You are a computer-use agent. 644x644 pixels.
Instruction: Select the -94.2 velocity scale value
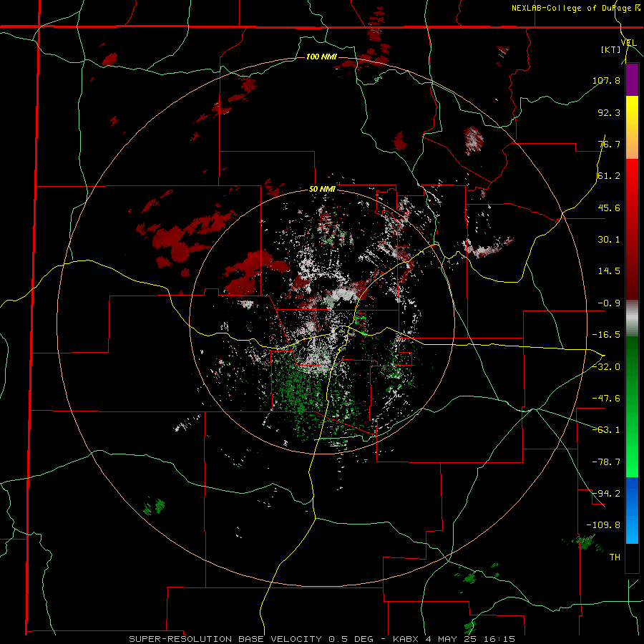606,493
